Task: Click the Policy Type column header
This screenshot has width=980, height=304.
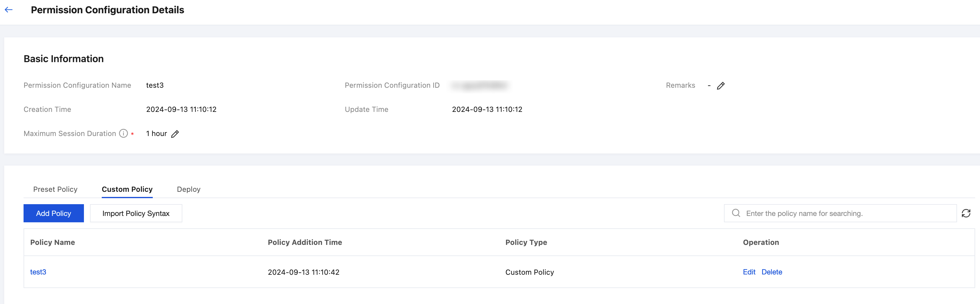Action: click(526, 242)
